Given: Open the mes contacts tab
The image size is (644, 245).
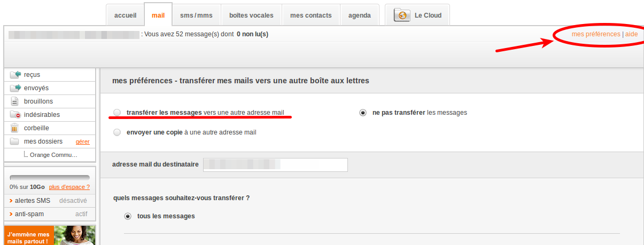Looking at the screenshot, I should pos(311,15).
